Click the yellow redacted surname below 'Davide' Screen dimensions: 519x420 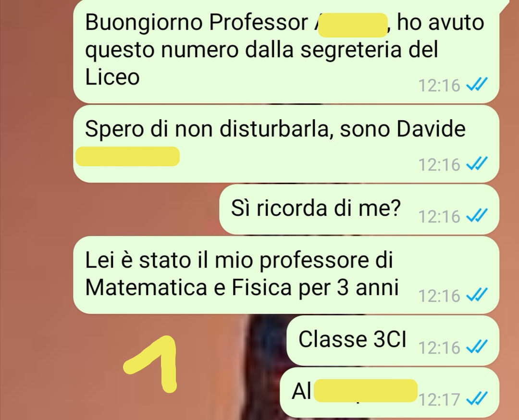point(128,156)
